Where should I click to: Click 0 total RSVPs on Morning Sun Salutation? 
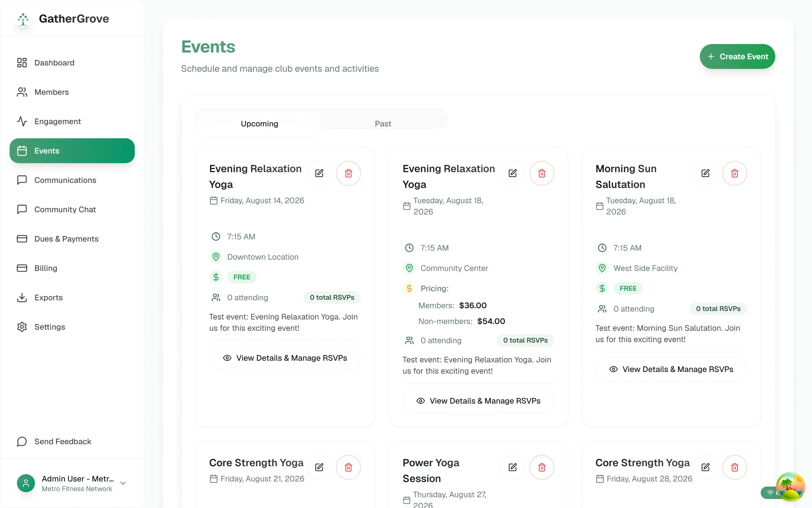(x=718, y=309)
